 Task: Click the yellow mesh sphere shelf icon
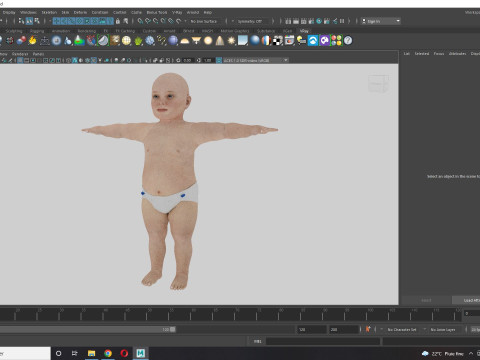point(126,41)
